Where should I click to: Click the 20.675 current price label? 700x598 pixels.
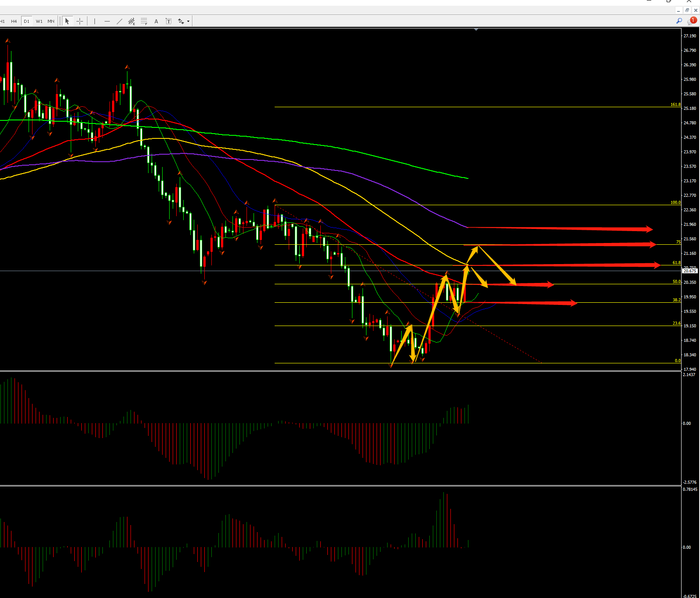(x=690, y=271)
